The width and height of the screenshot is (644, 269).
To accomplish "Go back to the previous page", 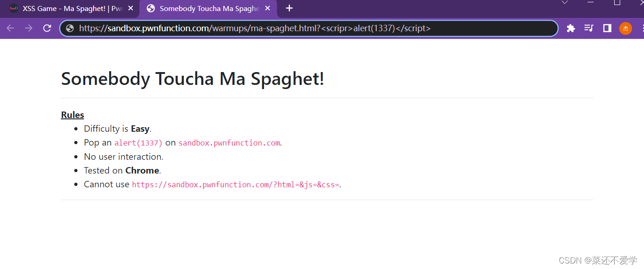I will [x=10, y=28].
